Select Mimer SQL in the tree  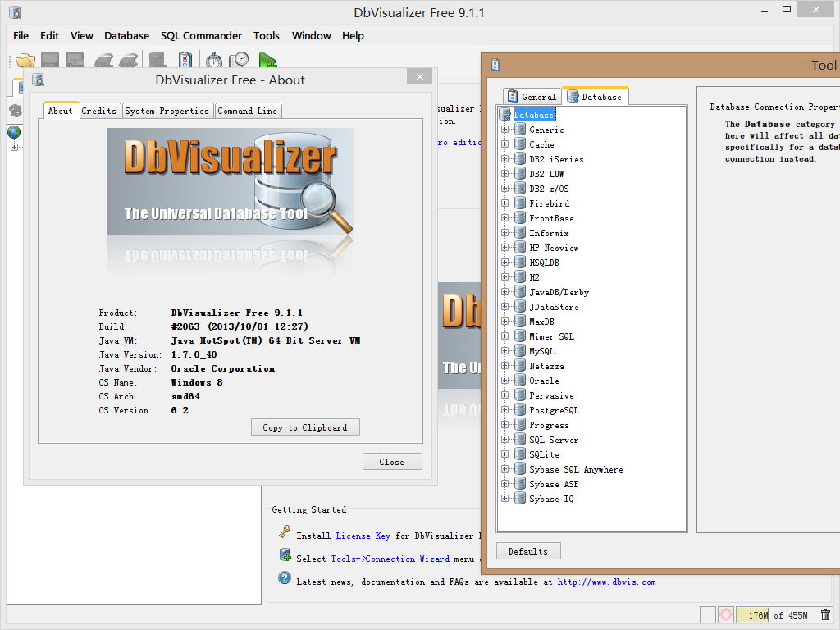pos(552,336)
